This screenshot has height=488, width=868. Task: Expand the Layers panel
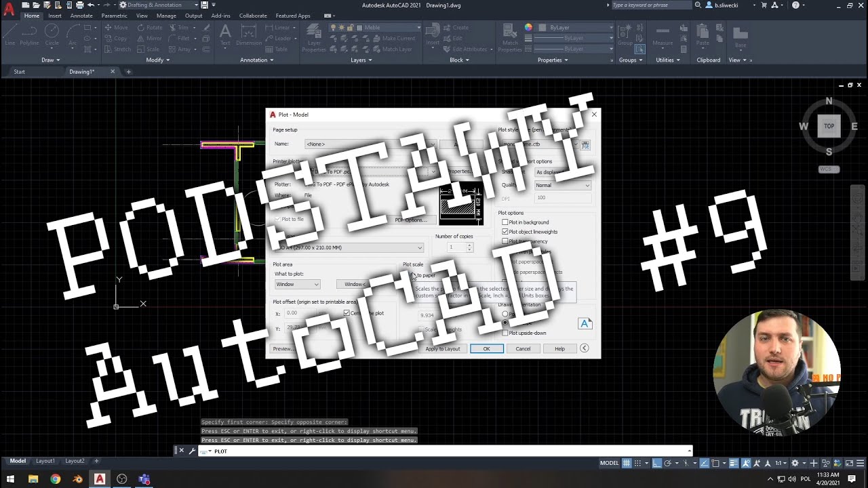pyautogui.click(x=361, y=60)
